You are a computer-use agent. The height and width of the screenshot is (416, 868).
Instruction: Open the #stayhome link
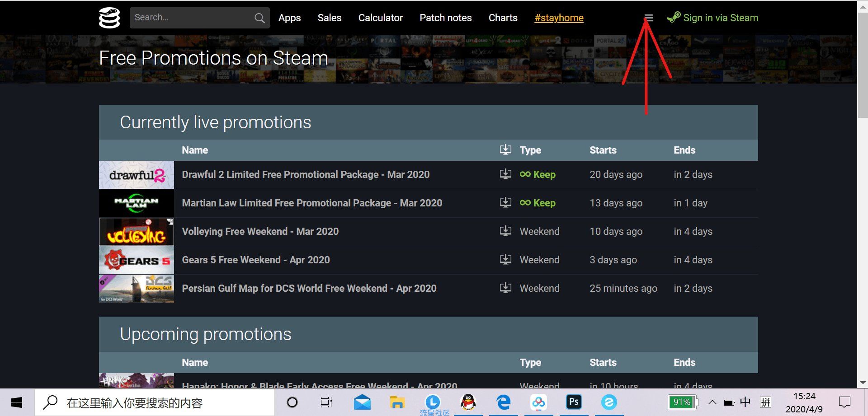click(559, 18)
